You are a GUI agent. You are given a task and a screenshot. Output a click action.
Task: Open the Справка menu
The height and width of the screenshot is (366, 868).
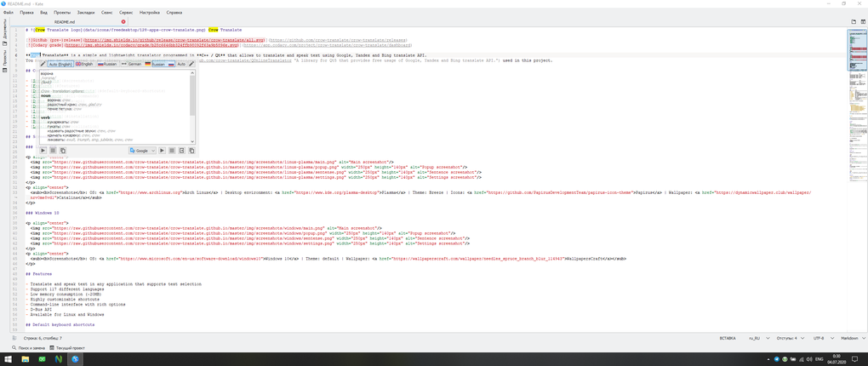point(174,12)
